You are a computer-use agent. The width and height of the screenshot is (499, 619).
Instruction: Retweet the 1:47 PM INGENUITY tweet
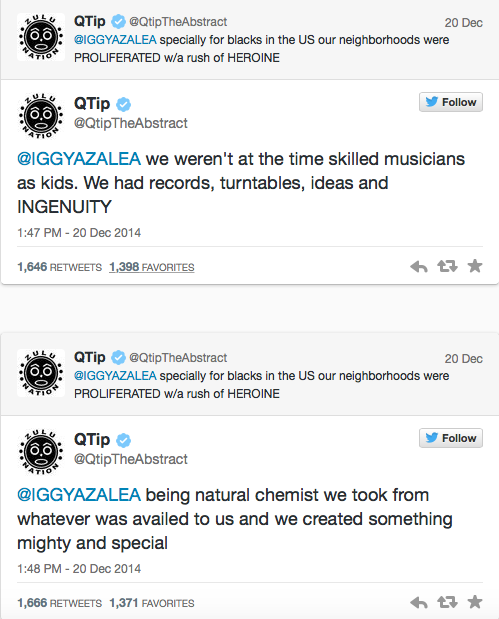[447, 266]
